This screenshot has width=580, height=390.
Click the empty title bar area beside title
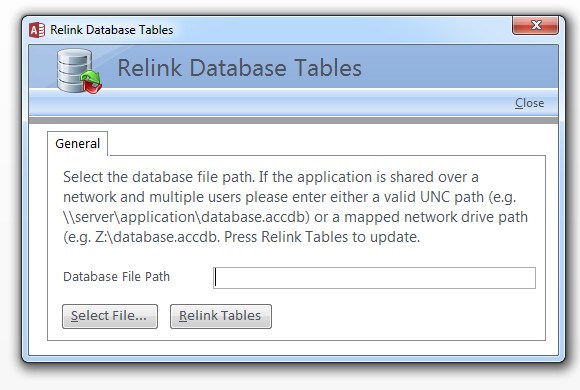point(340,30)
